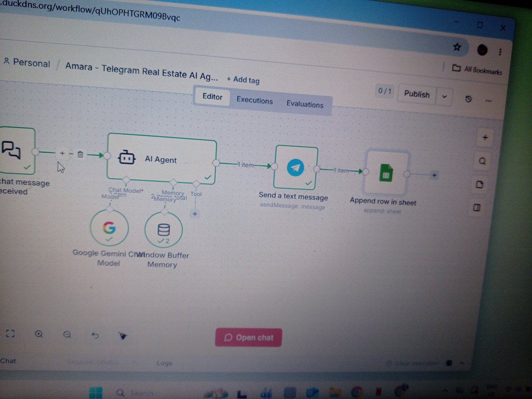The height and width of the screenshot is (399, 532).
Task: Switch to the Executions tab
Action: pos(254,100)
